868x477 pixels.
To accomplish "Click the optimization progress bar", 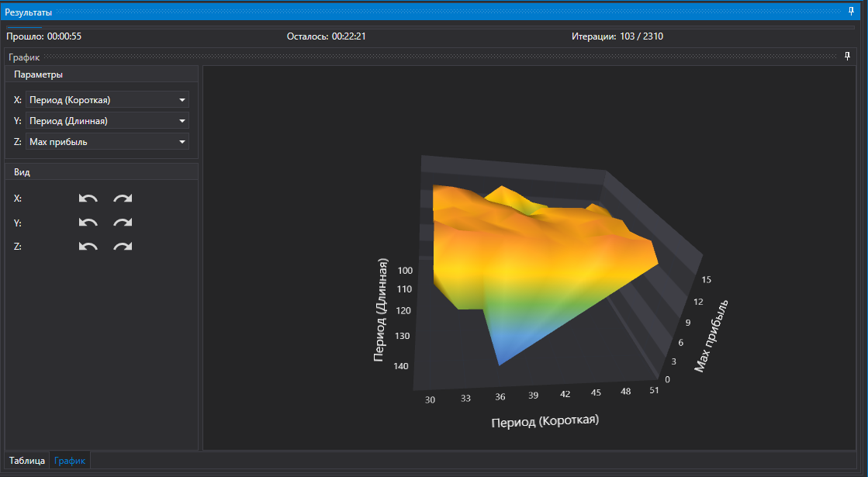I will tap(431, 26).
